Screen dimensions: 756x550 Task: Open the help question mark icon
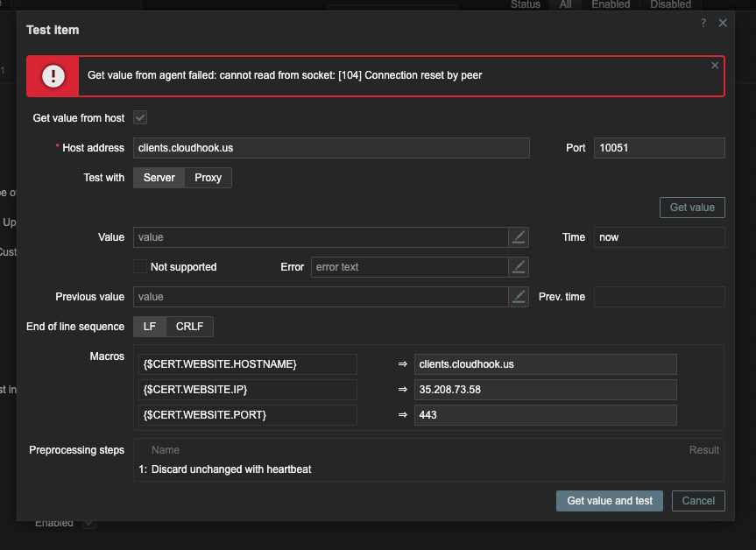coord(703,24)
